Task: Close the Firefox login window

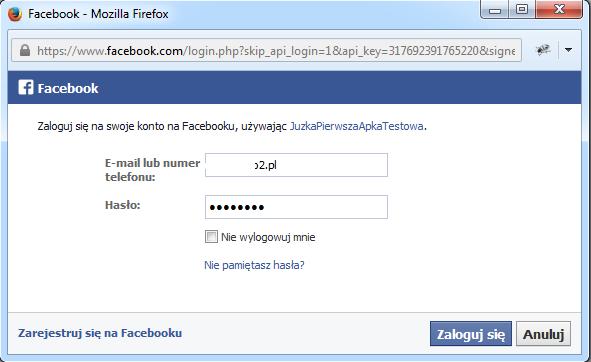Action: (559, 9)
